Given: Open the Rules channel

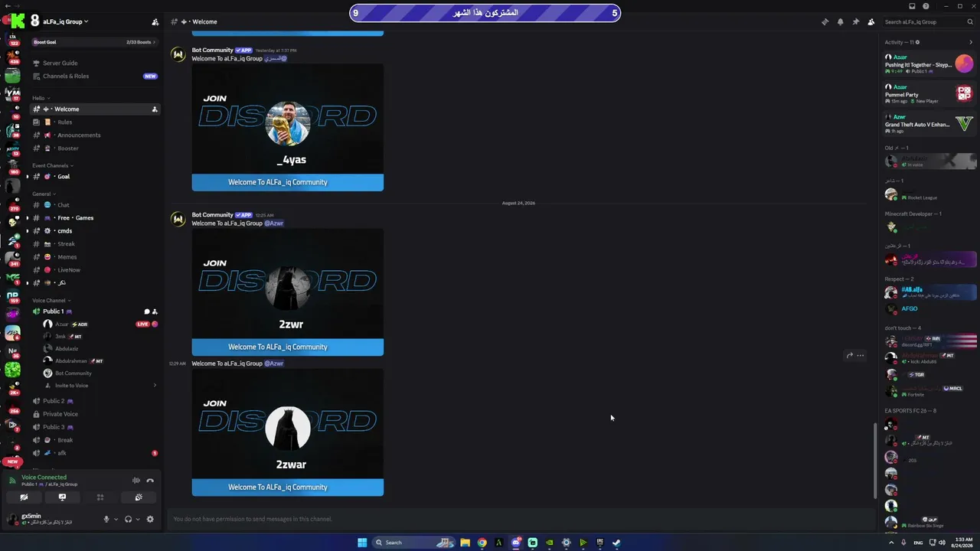Looking at the screenshot, I should (95, 122).
